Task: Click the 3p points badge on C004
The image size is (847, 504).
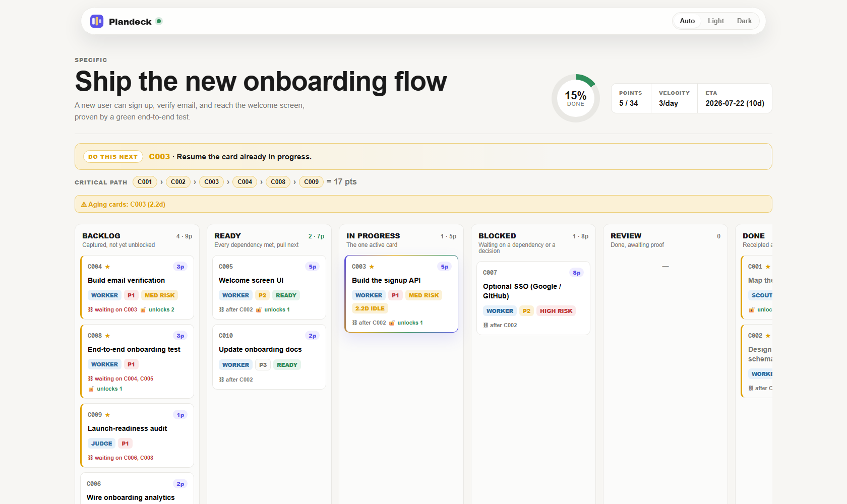Action: [x=180, y=267]
